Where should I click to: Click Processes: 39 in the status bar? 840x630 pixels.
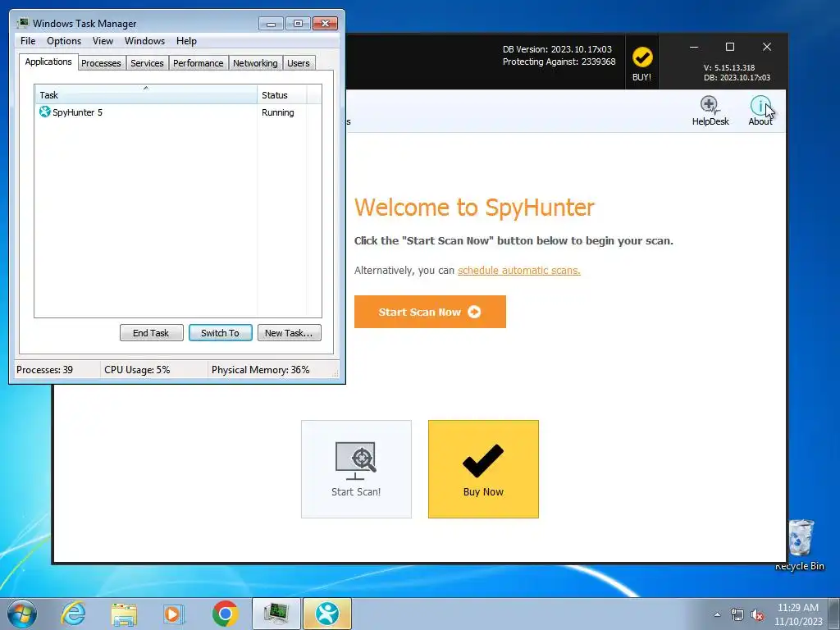click(44, 370)
